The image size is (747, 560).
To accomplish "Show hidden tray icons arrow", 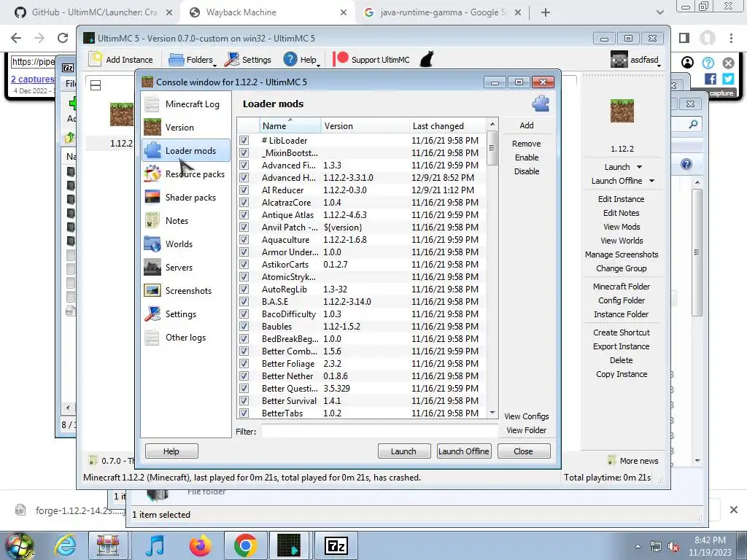I will [638, 546].
